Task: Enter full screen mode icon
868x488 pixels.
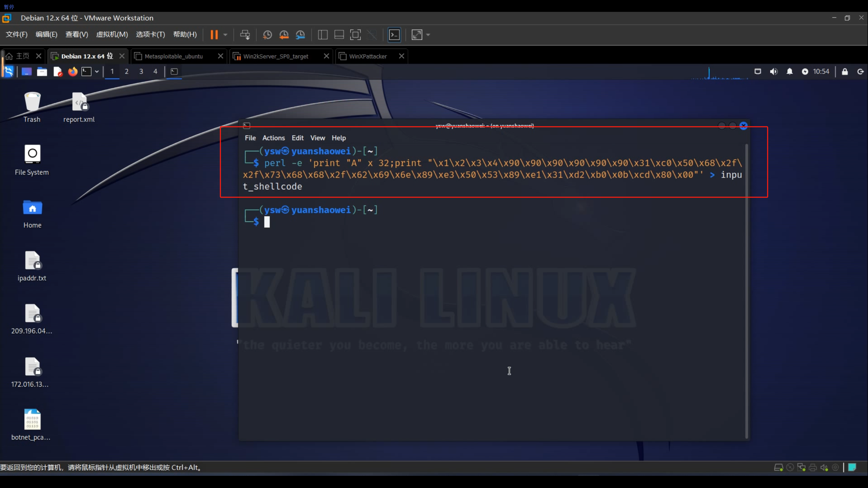Action: 355,35
